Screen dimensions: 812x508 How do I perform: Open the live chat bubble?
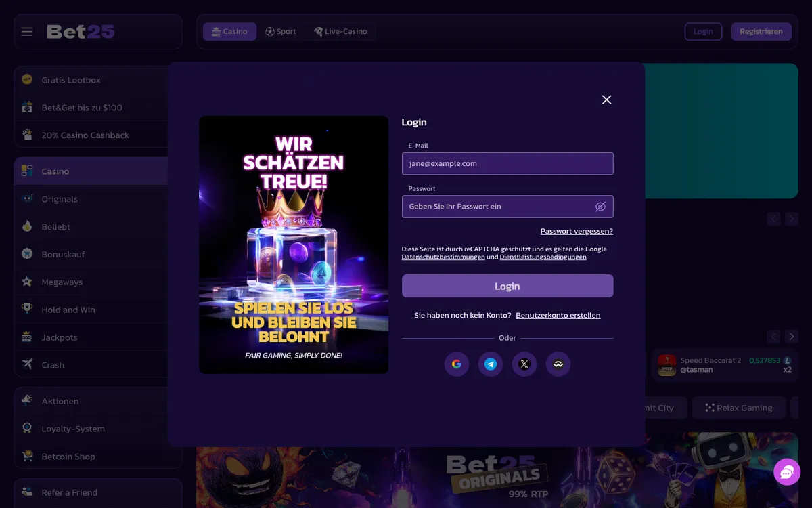[x=787, y=472]
